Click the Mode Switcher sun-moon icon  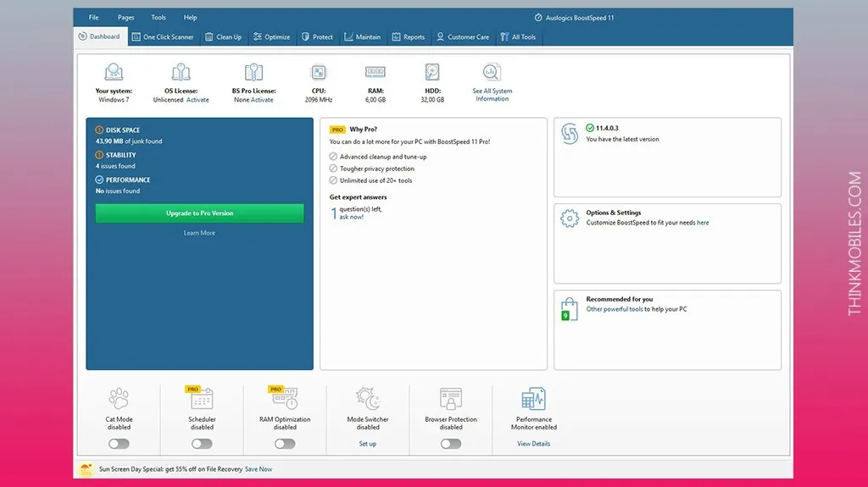(x=368, y=399)
